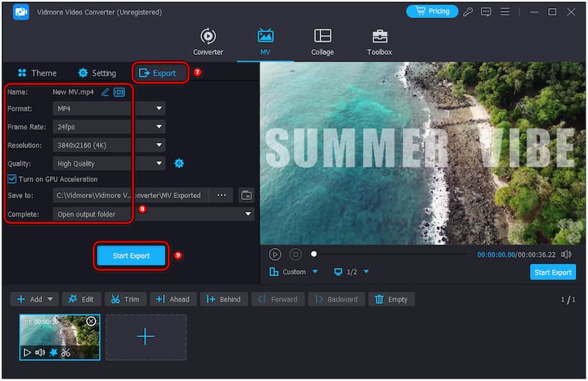Click the large Start Export button

click(132, 255)
